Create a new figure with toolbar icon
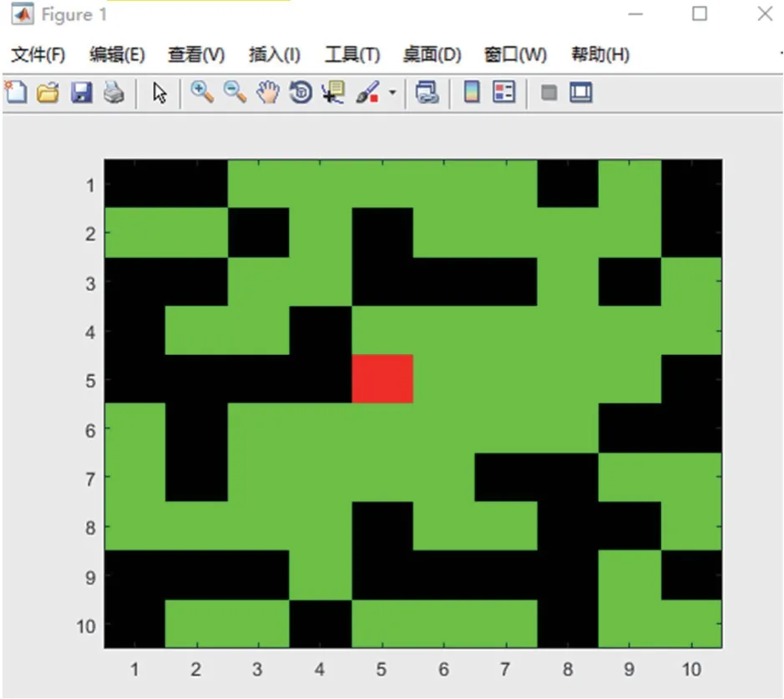The width and height of the screenshot is (784, 699). tap(16, 93)
